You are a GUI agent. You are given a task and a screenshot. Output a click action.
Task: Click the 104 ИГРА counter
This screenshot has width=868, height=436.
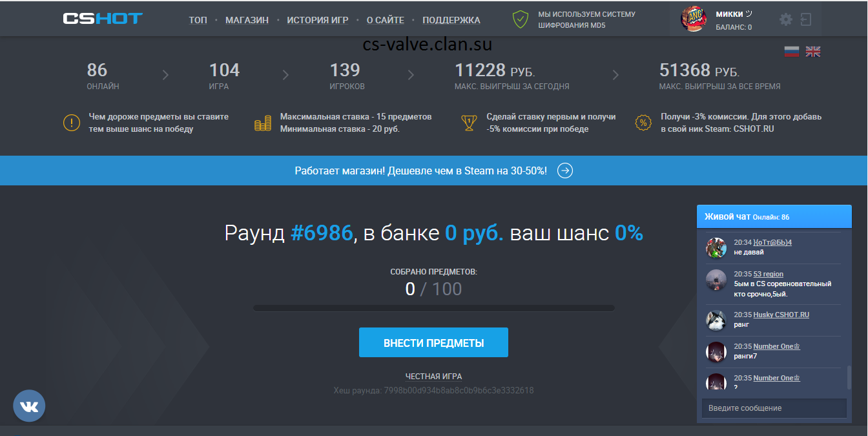coord(224,76)
